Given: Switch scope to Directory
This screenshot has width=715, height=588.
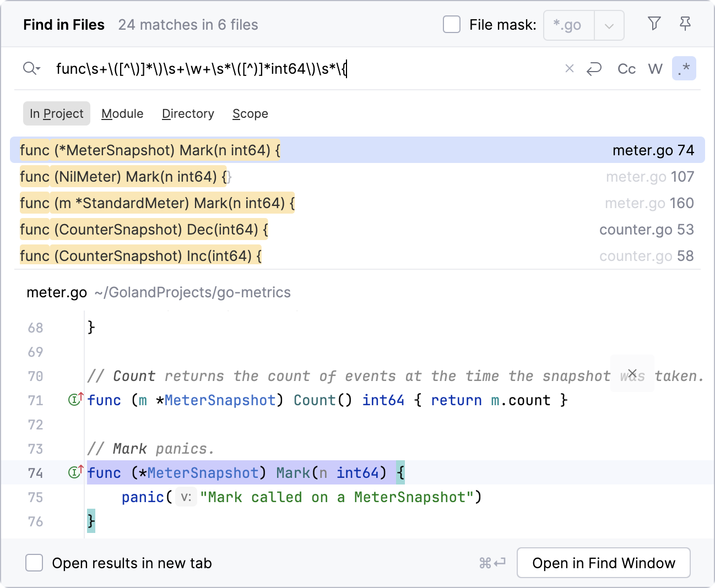Looking at the screenshot, I should [188, 113].
